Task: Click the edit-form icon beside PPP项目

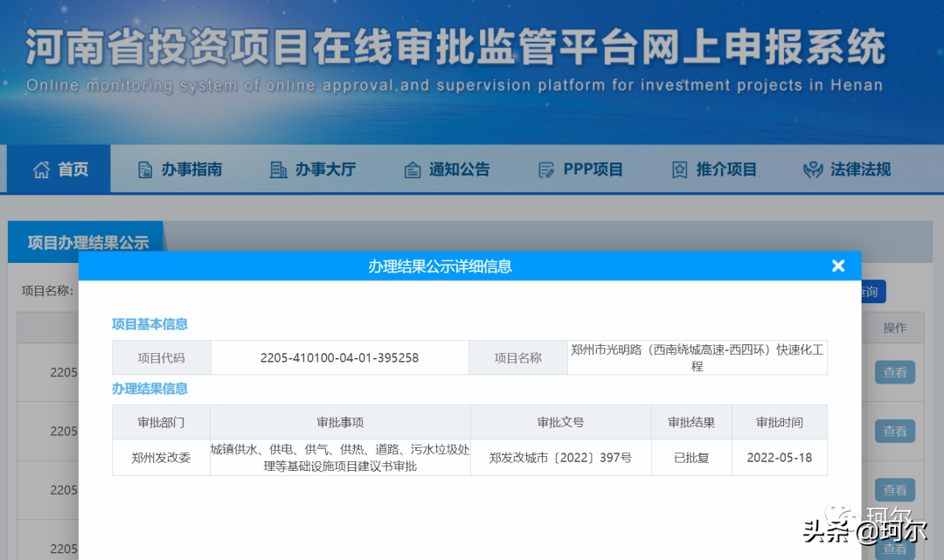Action: [x=546, y=170]
